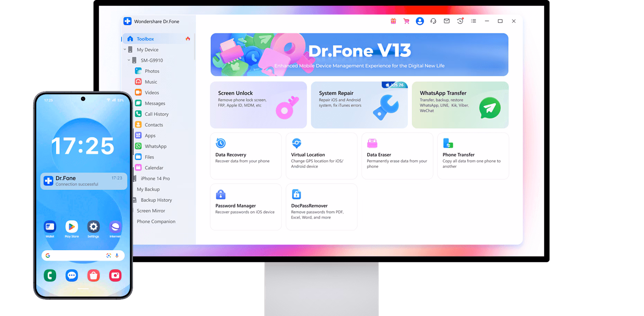The width and height of the screenshot is (644, 316).
Task: Select WhatsApp in the device sidebar
Action: tap(155, 146)
